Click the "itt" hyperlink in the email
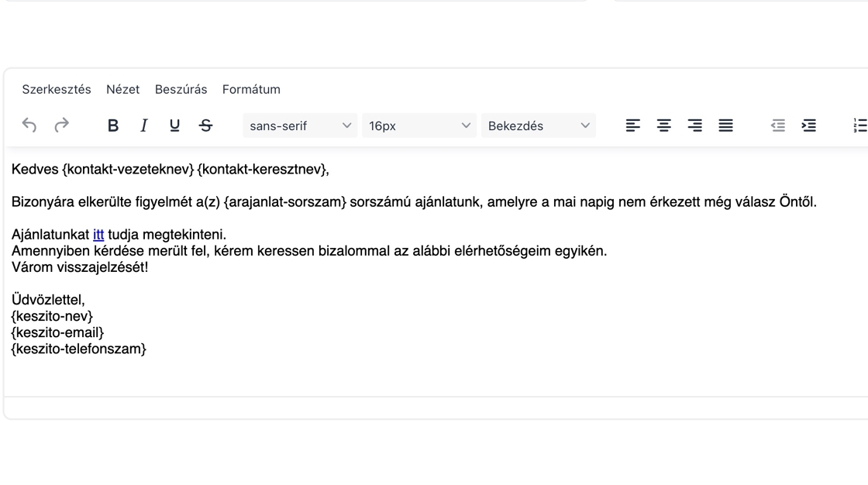 (98, 235)
